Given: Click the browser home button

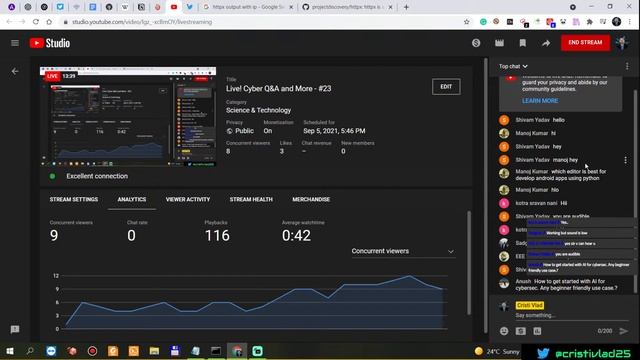Looking at the screenshot, I should [x=49, y=22].
